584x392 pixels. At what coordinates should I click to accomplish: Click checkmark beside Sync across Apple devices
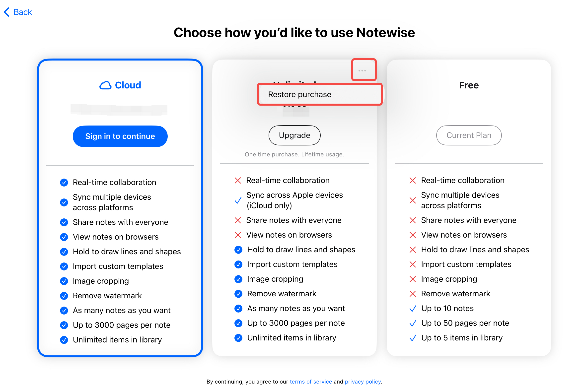pos(238,200)
